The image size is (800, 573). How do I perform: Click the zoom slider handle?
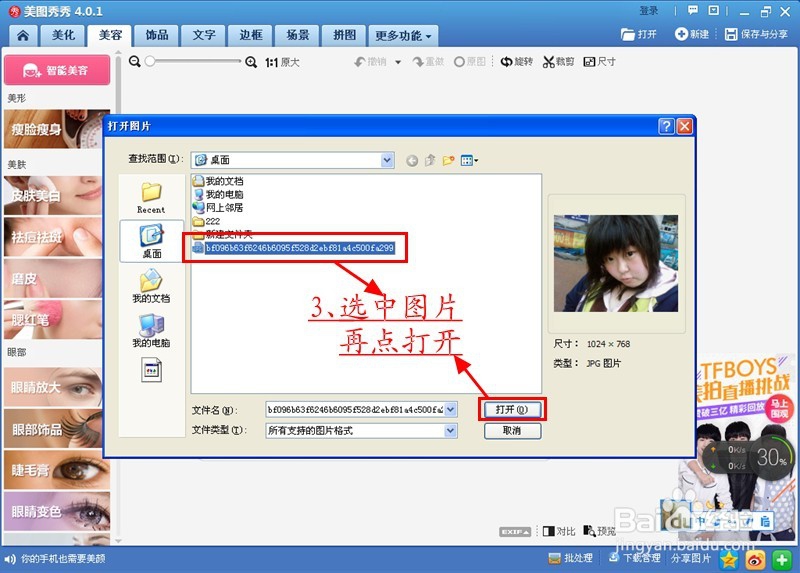point(150,61)
